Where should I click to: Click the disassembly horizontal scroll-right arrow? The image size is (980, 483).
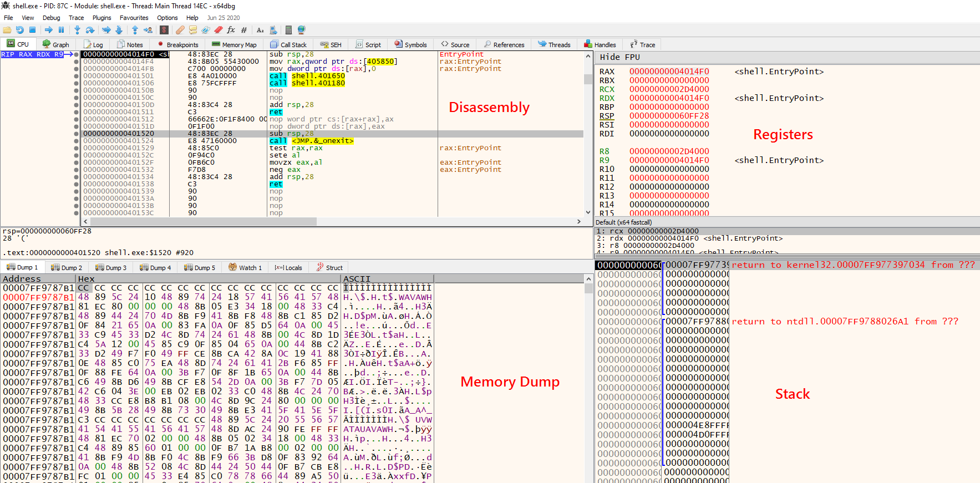pos(579,221)
